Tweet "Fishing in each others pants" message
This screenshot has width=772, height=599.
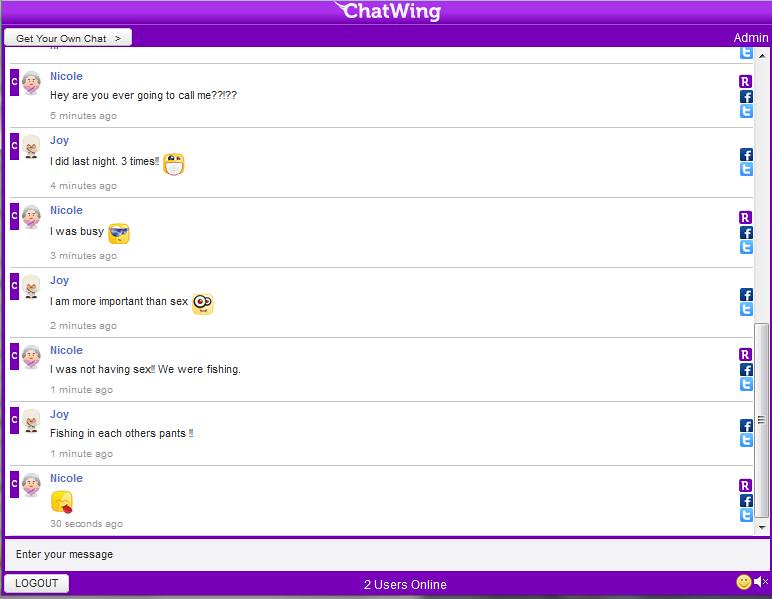(x=746, y=441)
